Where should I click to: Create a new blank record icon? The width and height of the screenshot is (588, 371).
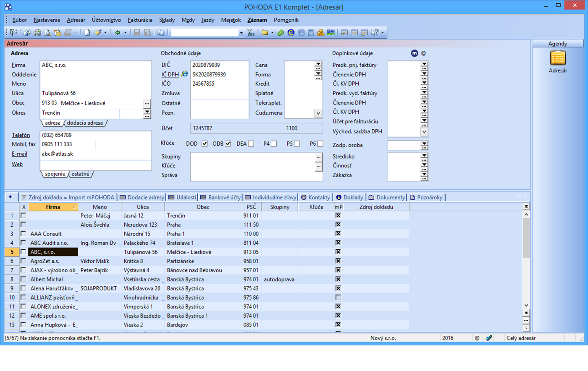(87, 32)
